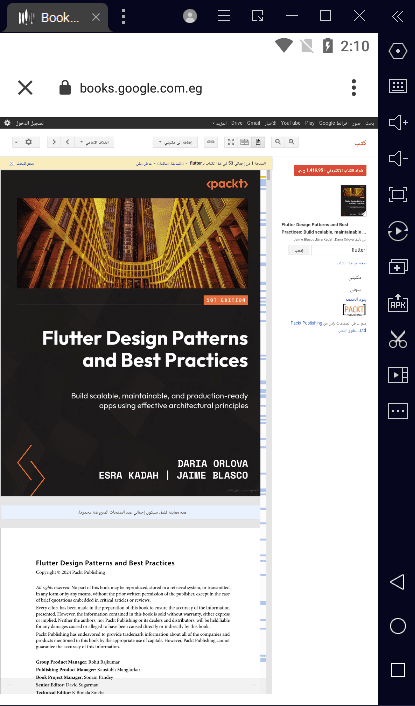Click the books.google.com.eg address text
The width and height of the screenshot is (415, 706).
click(x=141, y=88)
